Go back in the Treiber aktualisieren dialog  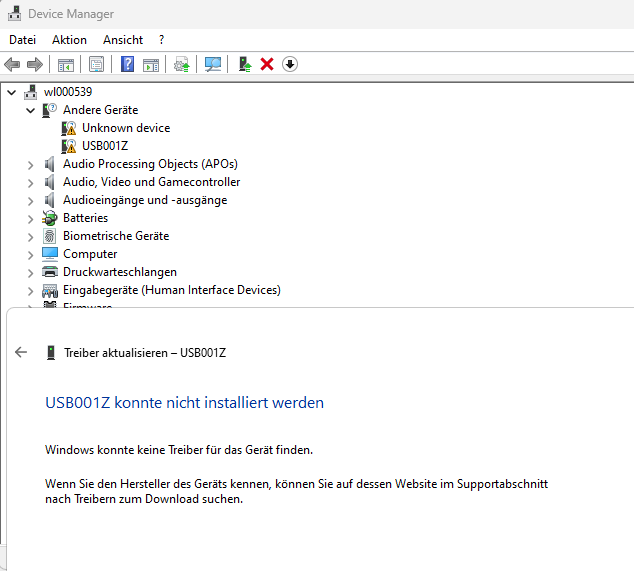coord(21,352)
